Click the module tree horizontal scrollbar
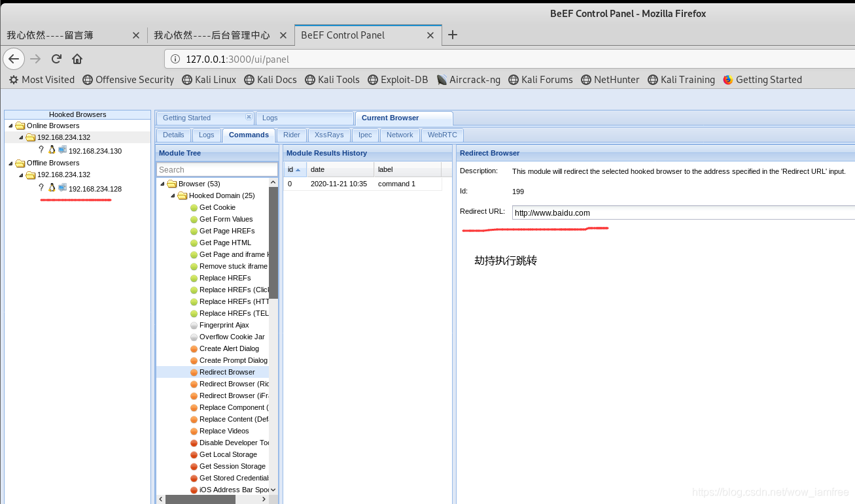This screenshot has width=855, height=504. [x=200, y=499]
